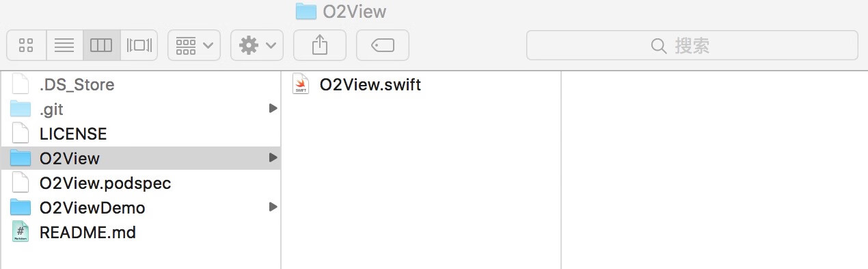
Task: Click the README.md markdown file icon
Action: tap(21, 231)
